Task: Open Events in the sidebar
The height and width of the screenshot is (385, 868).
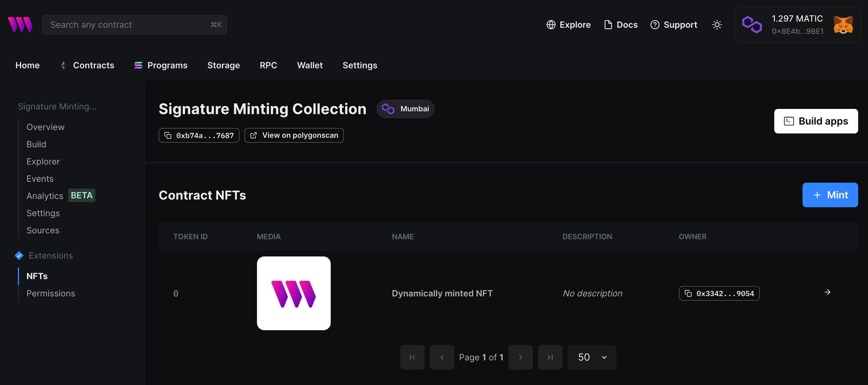Action: coord(40,179)
